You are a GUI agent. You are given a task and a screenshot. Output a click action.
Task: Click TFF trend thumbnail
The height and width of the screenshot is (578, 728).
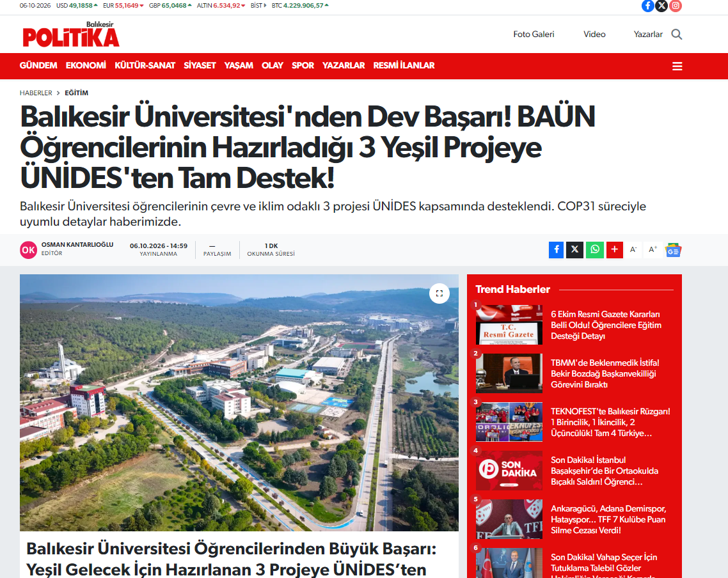(x=509, y=519)
